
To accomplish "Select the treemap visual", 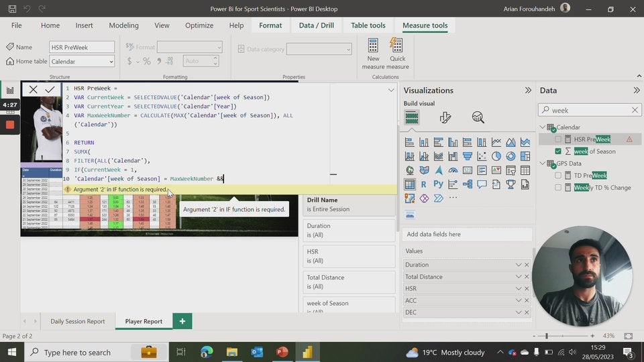I will pyautogui.click(x=525, y=156).
